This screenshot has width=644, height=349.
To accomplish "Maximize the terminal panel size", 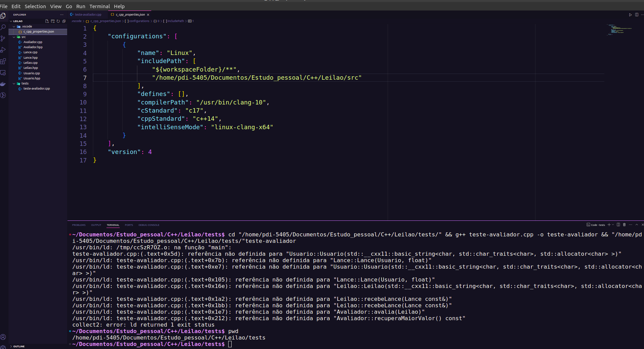I will pyautogui.click(x=637, y=225).
